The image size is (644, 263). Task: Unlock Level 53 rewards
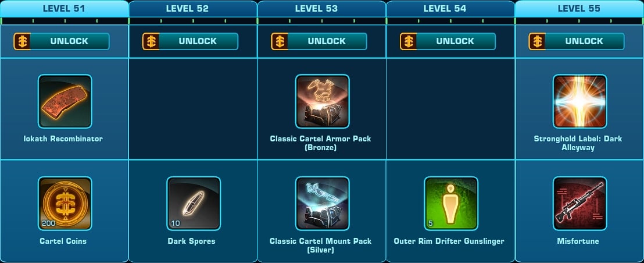(x=319, y=41)
